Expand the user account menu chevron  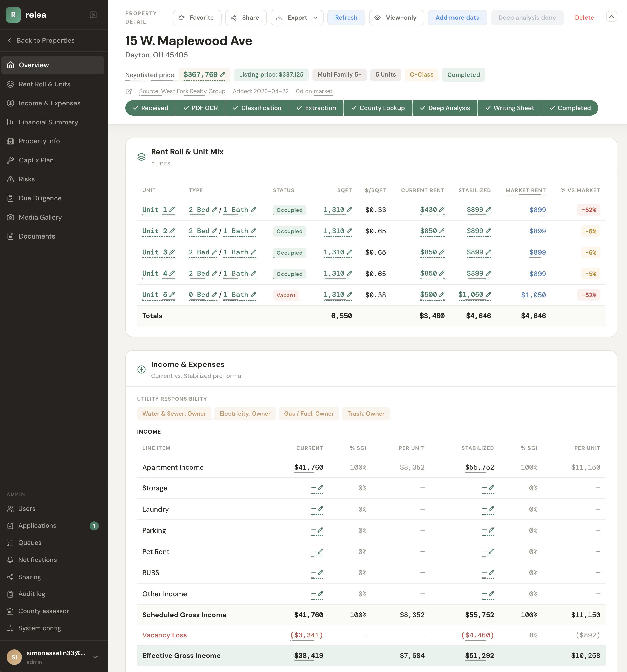95,657
